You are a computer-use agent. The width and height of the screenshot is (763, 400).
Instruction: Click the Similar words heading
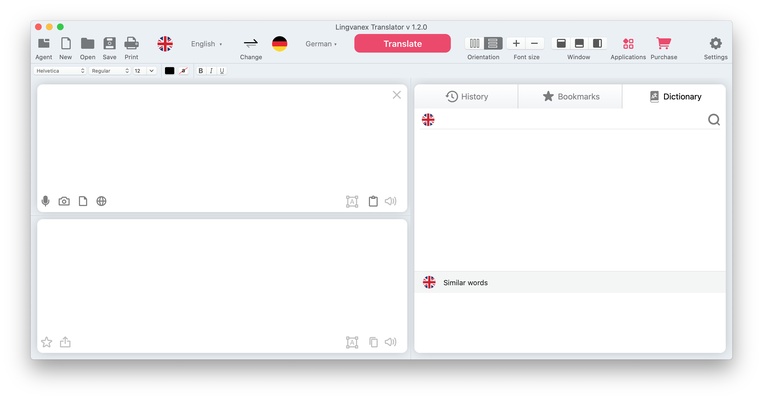coord(465,283)
